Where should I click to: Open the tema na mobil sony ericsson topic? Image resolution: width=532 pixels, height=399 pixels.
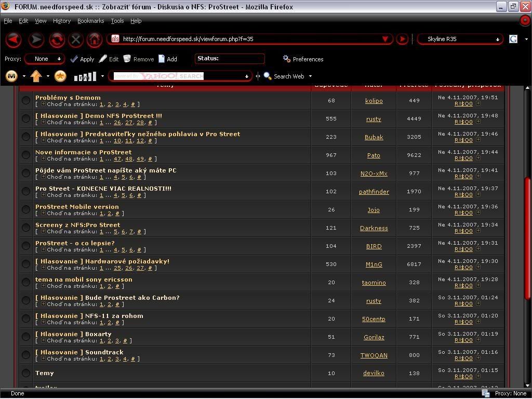coord(84,279)
